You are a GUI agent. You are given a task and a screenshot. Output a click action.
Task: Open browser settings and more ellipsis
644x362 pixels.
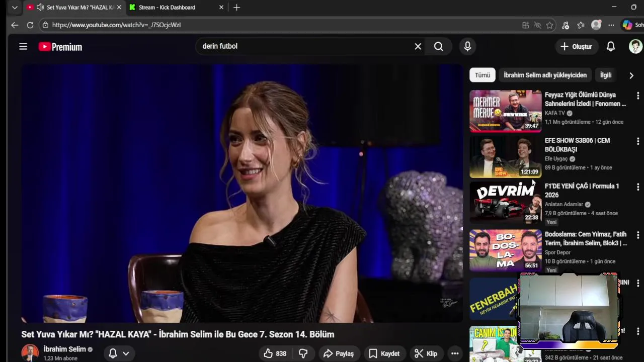tap(611, 25)
